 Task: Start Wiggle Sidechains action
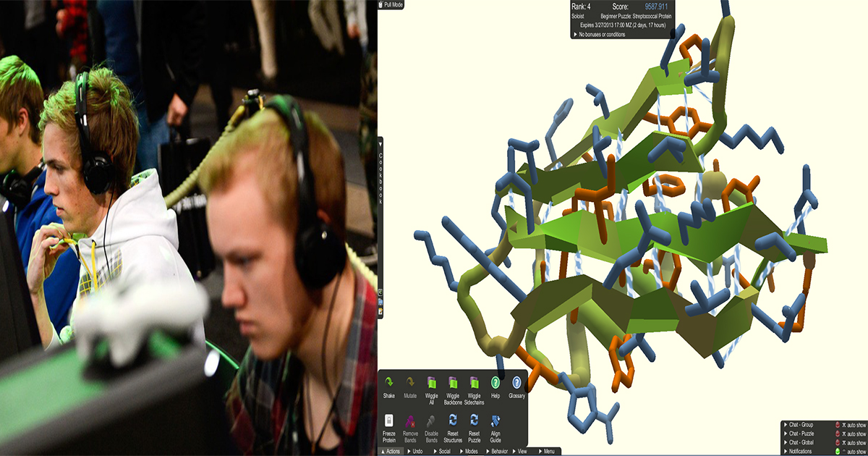[x=474, y=383]
